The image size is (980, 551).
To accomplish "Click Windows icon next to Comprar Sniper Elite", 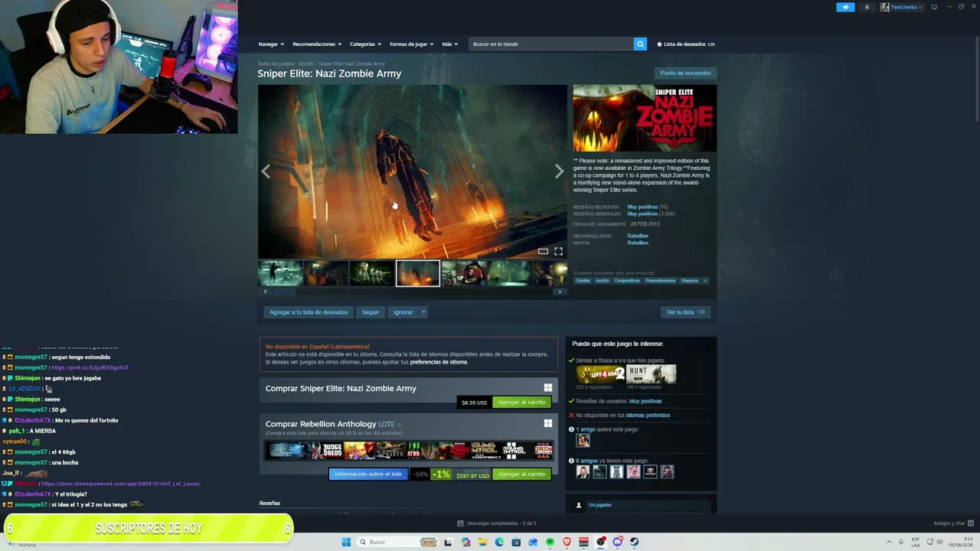I will pyautogui.click(x=547, y=388).
